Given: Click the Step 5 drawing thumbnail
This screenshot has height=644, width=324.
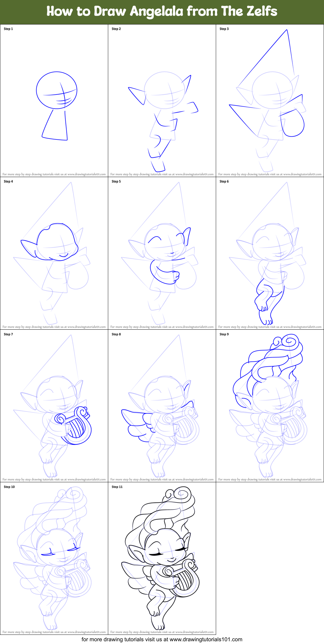Looking at the screenshot, I should click(162, 253).
